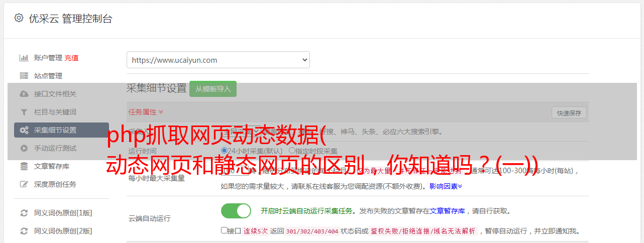
Task: Click the 云端自动运行 row label
Action: click(149, 218)
